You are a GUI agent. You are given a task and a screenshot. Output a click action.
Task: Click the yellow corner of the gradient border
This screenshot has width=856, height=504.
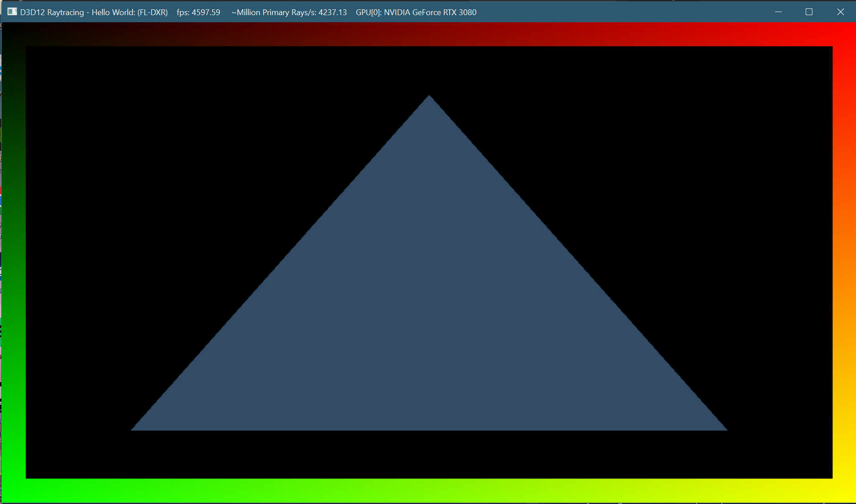click(844, 491)
